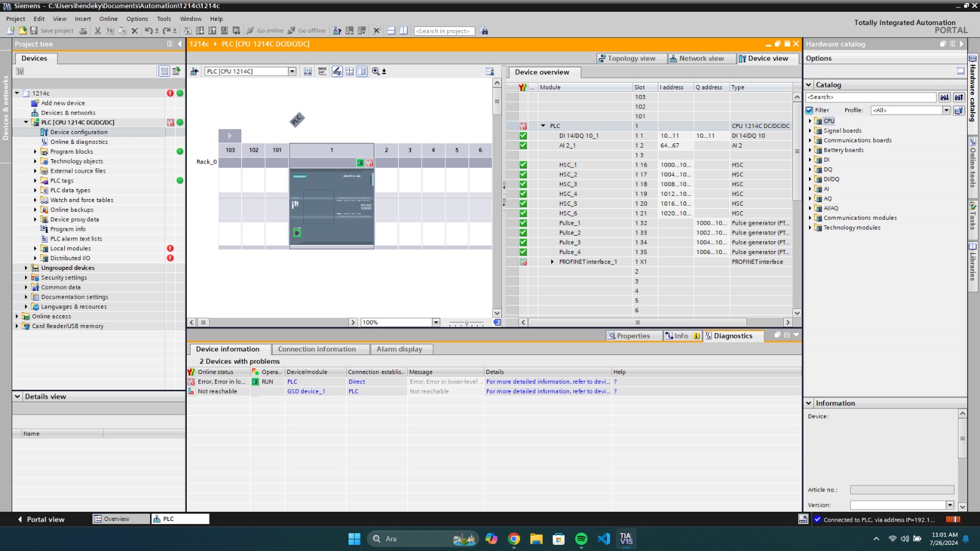Select Online & diagnostics in project tree
Image resolution: width=980 pixels, height=551 pixels.
point(79,142)
